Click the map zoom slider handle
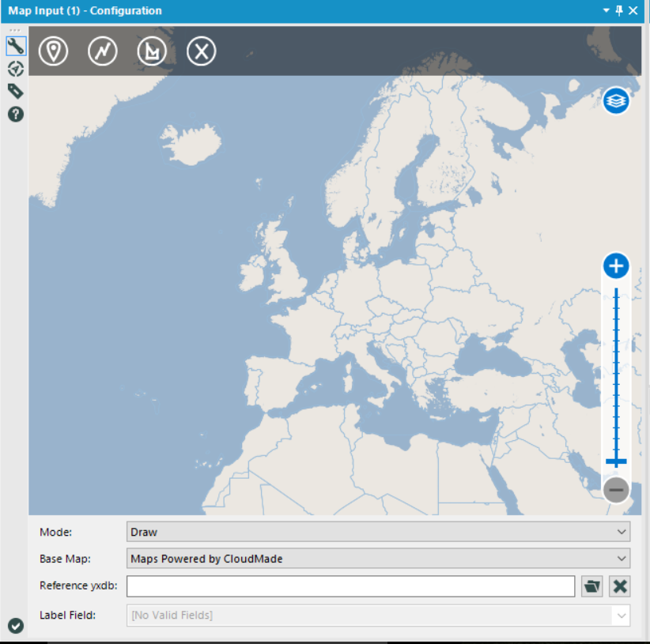This screenshot has width=650, height=644. coord(616,461)
